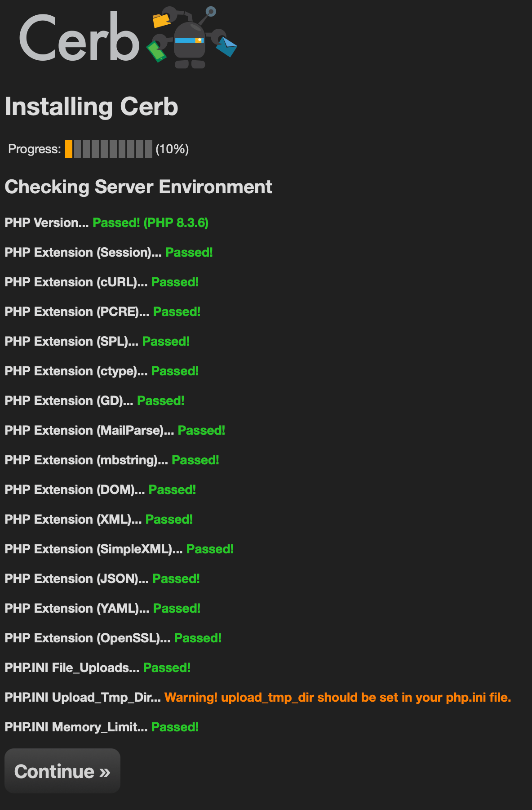Click the green phone icon in logo
Screen dimensions: 532x810
156,51
